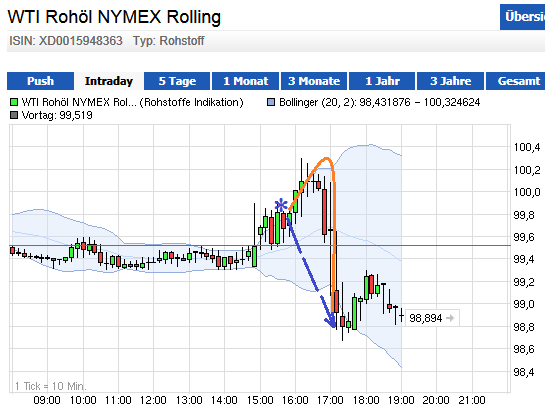The image size is (545, 408).
Task: Show the Gesamt chart range
Action: coord(515,81)
